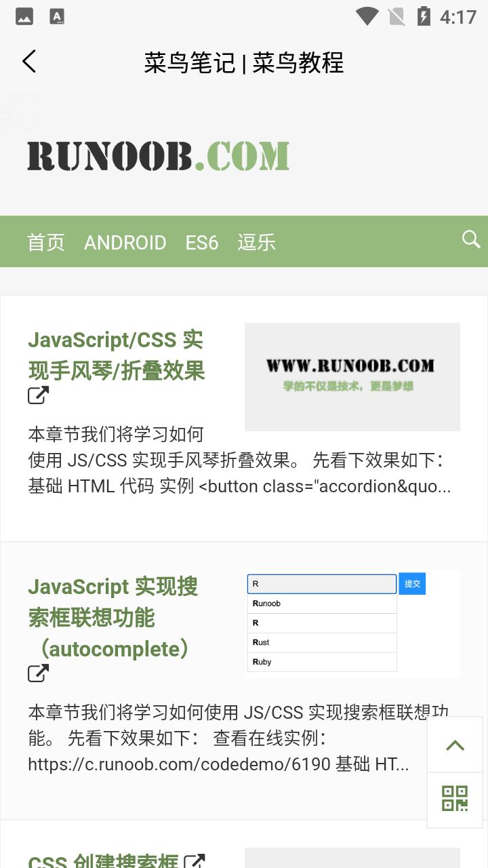Open the CSS 创建搜索框 article

tap(103, 861)
